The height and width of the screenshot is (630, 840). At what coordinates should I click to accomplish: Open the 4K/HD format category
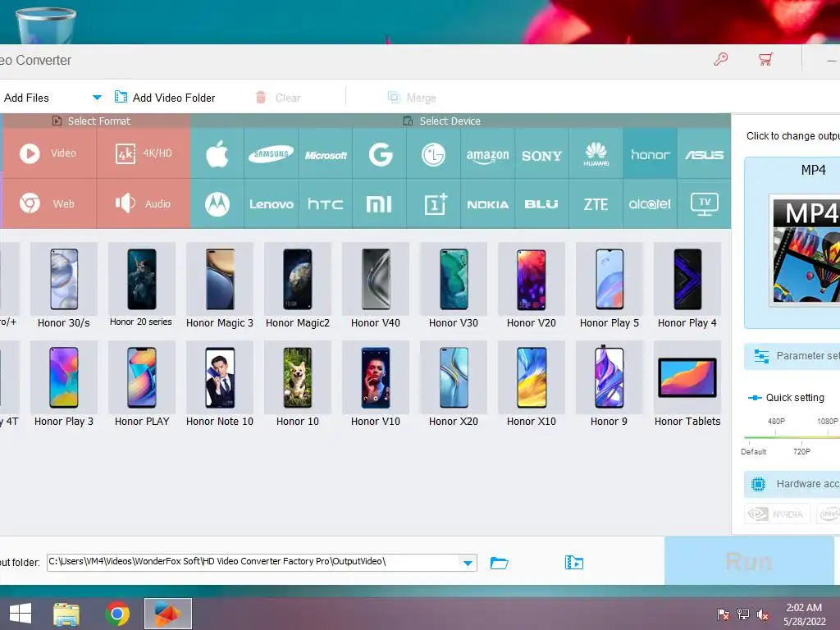click(x=144, y=153)
